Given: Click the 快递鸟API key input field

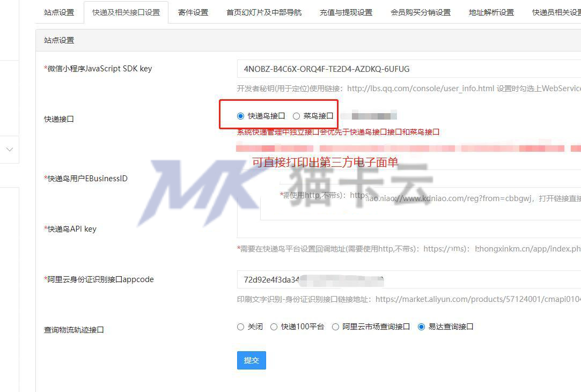Looking at the screenshot, I should [409, 229].
